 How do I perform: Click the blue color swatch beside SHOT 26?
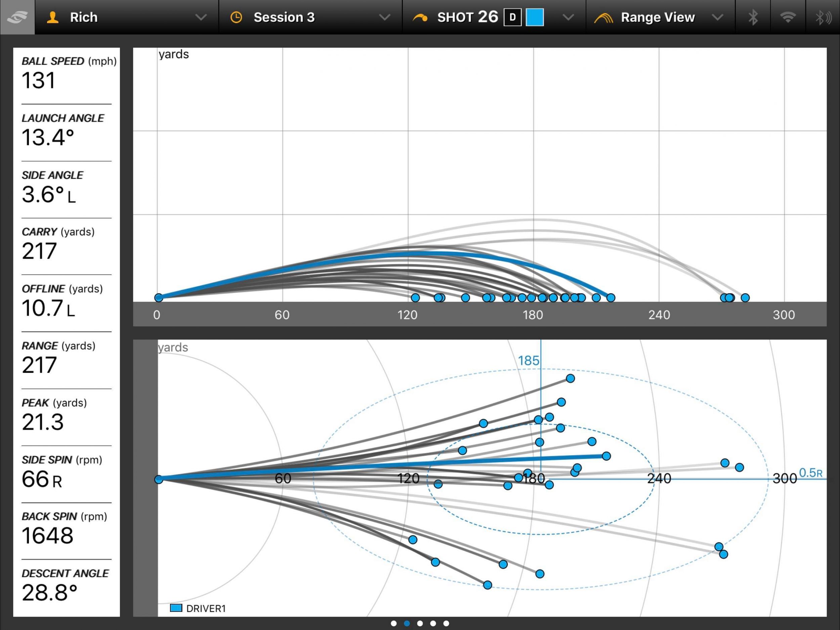click(535, 17)
